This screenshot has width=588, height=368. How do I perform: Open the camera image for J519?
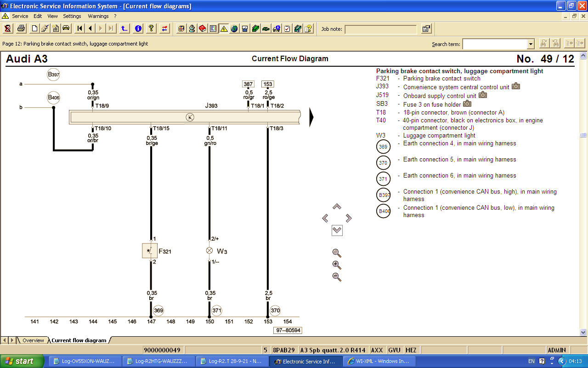click(x=483, y=95)
